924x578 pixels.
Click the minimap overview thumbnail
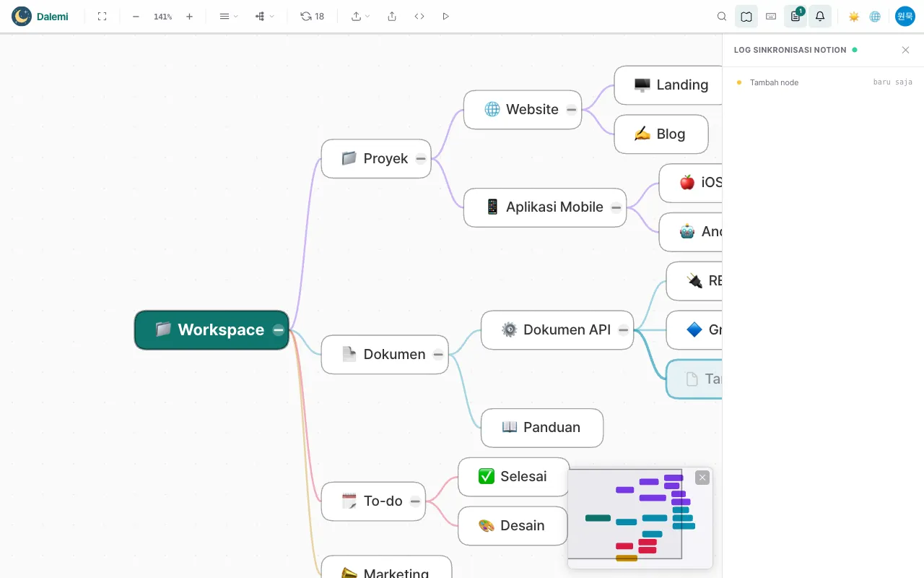point(640,519)
